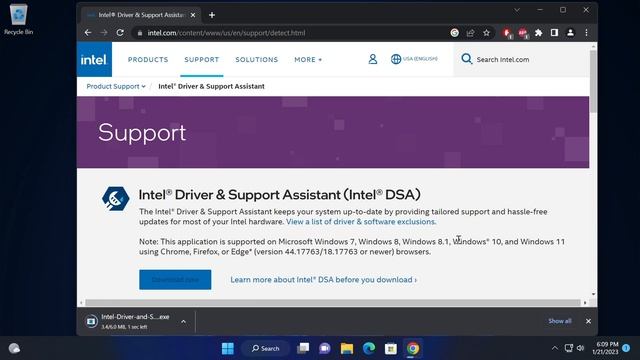Open the ABP ad blocker extension
Viewport: 640px width, 360px height.
click(523, 33)
